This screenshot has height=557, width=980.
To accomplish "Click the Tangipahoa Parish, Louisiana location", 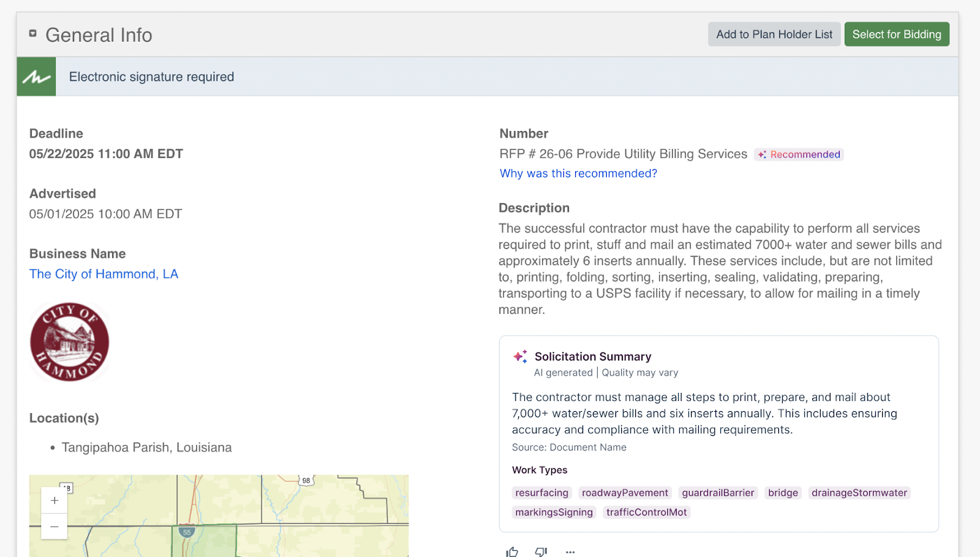I will 146,447.
